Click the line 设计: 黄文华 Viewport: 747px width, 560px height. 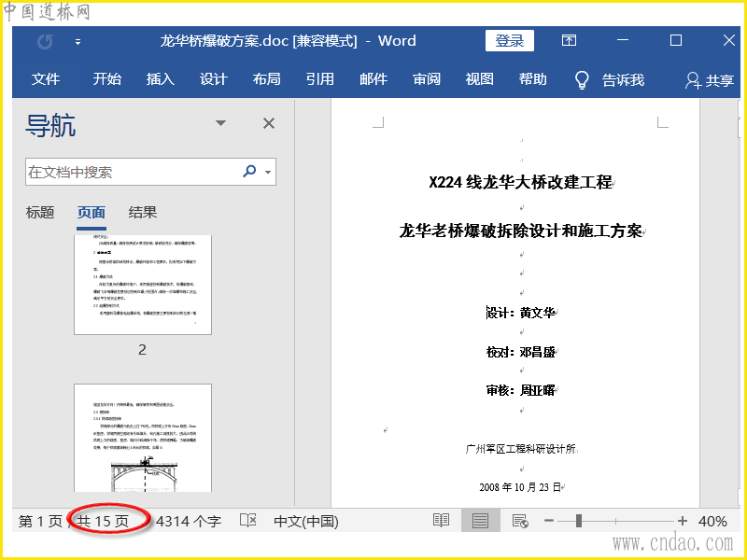(520, 313)
